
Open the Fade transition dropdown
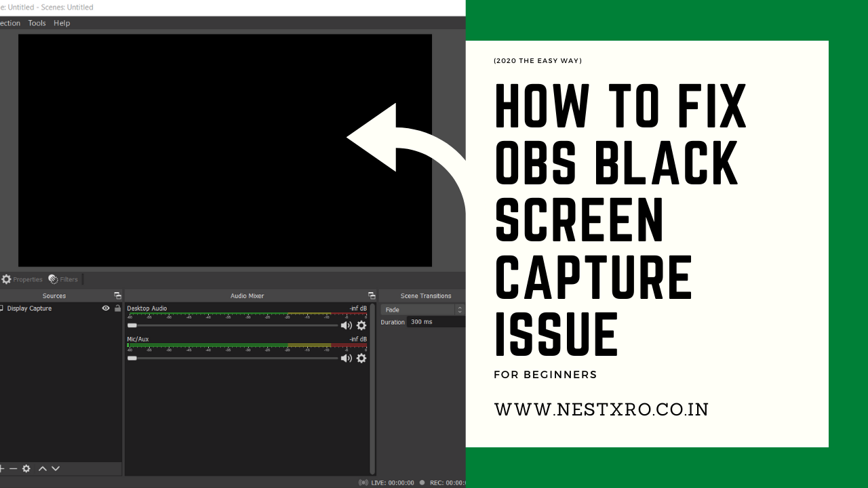tap(422, 310)
